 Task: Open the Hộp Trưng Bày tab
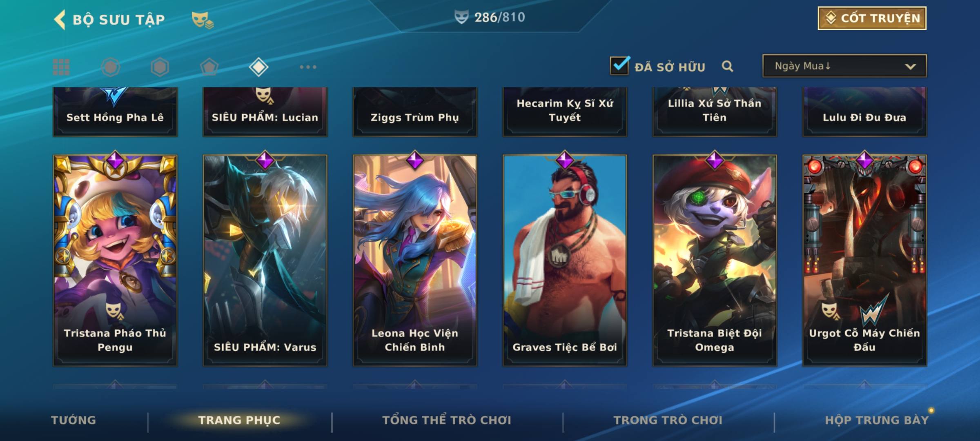click(x=877, y=420)
